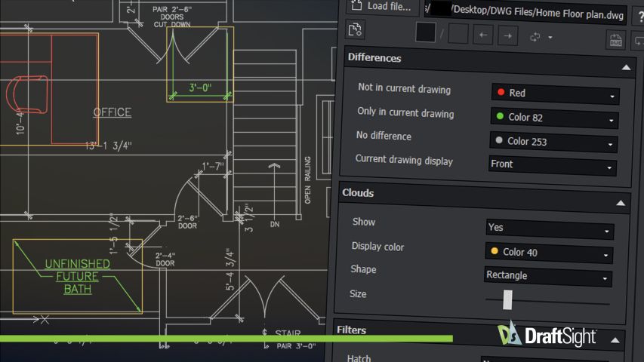Image resolution: width=644 pixels, height=362 pixels.
Task: Collapse the Differences section
Action: coord(625,68)
